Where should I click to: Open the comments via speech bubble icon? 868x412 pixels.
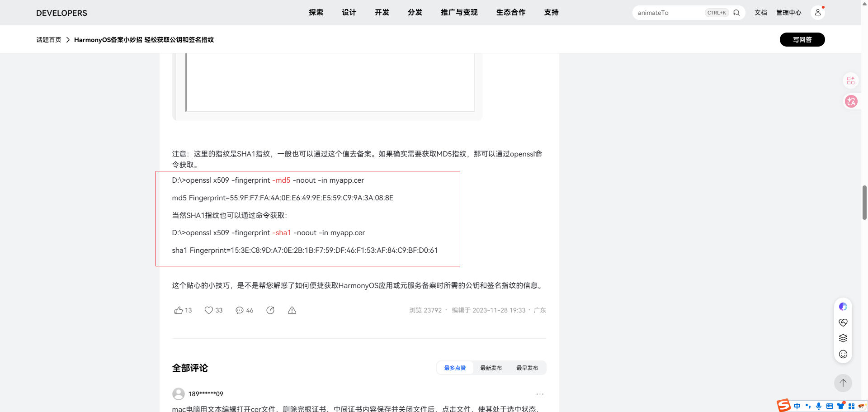tap(240, 310)
